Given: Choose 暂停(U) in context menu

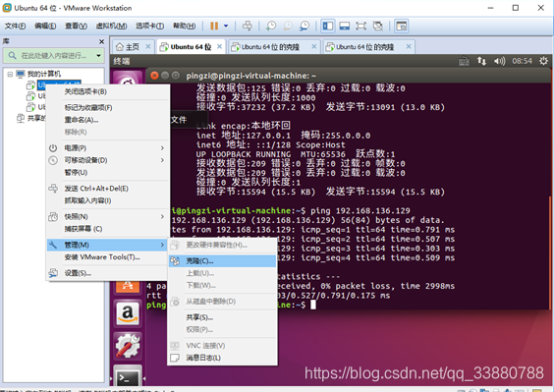Looking at the screenshot, I should (x=108, y=172).
